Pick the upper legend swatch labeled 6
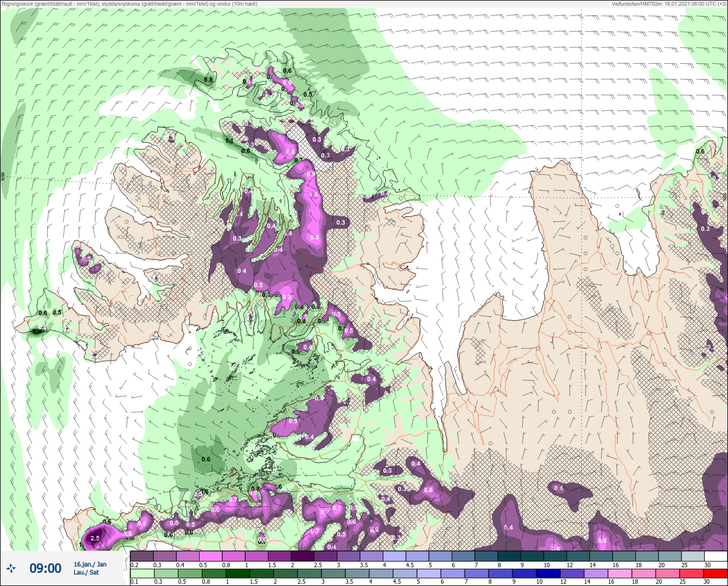This screenshot has height=586, width=728. (464, 556)
